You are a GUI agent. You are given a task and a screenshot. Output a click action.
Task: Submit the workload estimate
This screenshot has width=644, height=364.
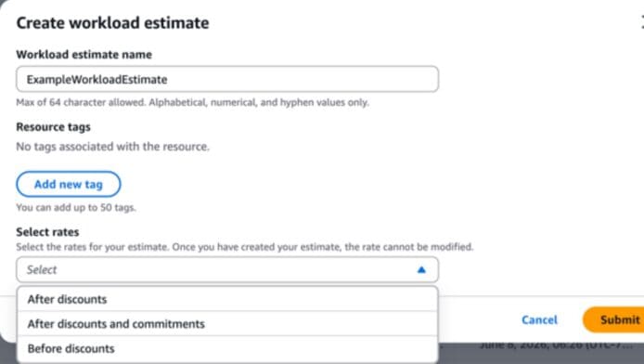tap(614, 319)
